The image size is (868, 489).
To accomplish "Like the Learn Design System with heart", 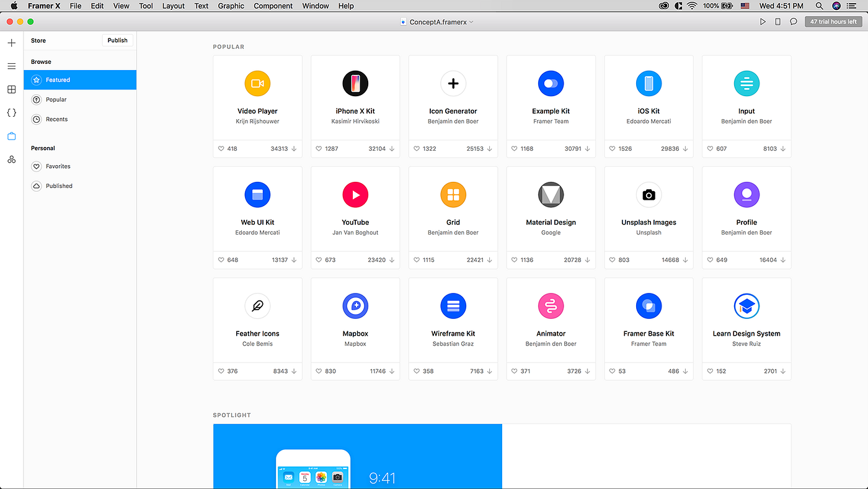I will coord(711,371).
